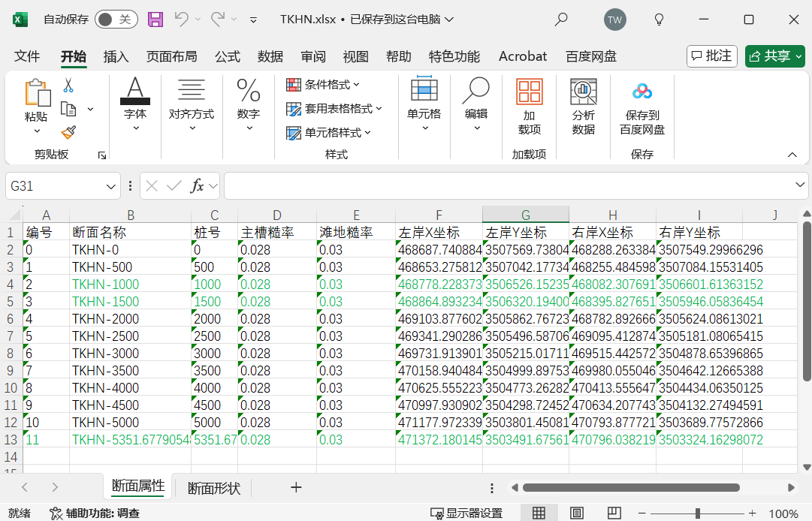Open the 百度网盘 ribbon tab
This screenshot has height=521, width=812.
591,56
